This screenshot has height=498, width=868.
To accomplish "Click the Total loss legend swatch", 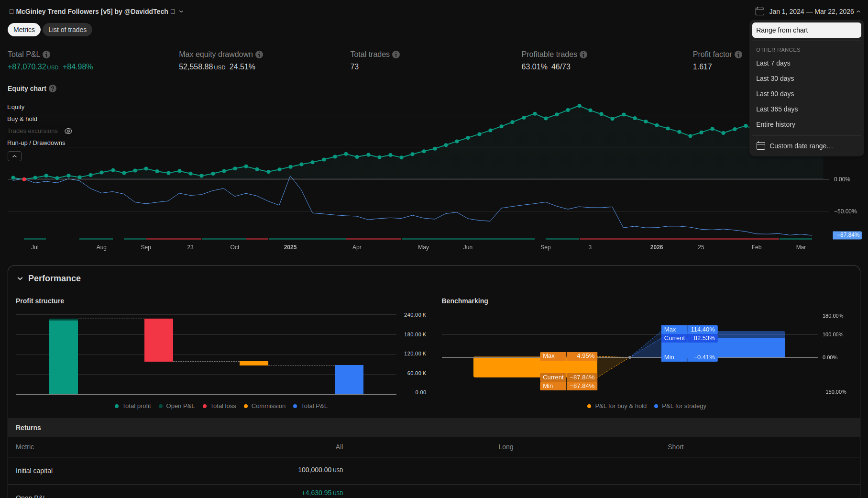I will [205, 406].
